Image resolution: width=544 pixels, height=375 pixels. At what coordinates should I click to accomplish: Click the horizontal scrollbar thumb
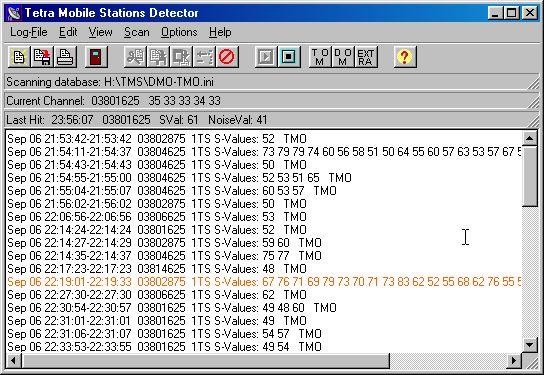[205, 361]
